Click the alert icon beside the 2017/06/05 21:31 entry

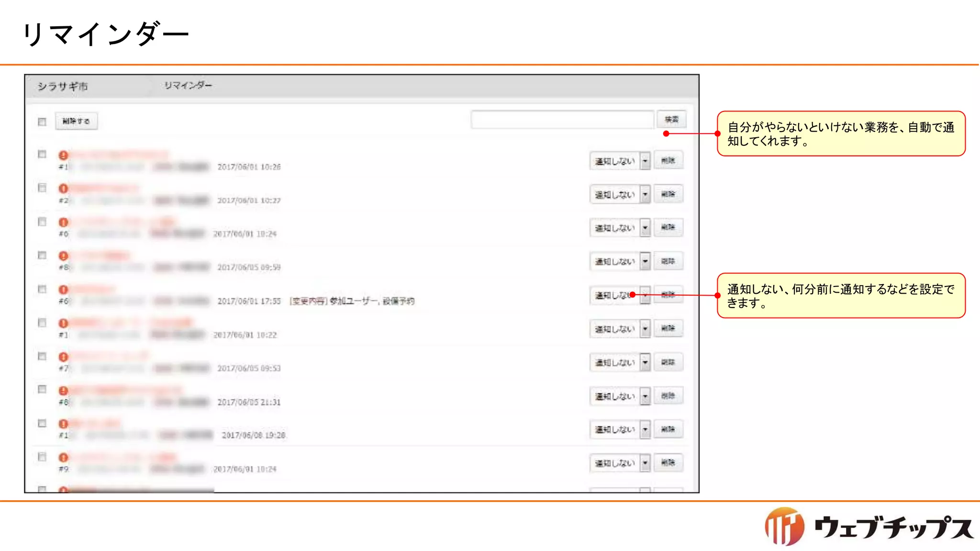tap(63, 390)
